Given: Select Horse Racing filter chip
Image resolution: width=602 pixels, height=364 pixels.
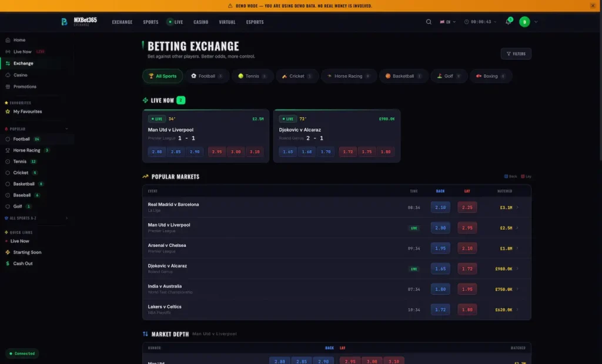Looking at the screenshot, I should 349,76.
